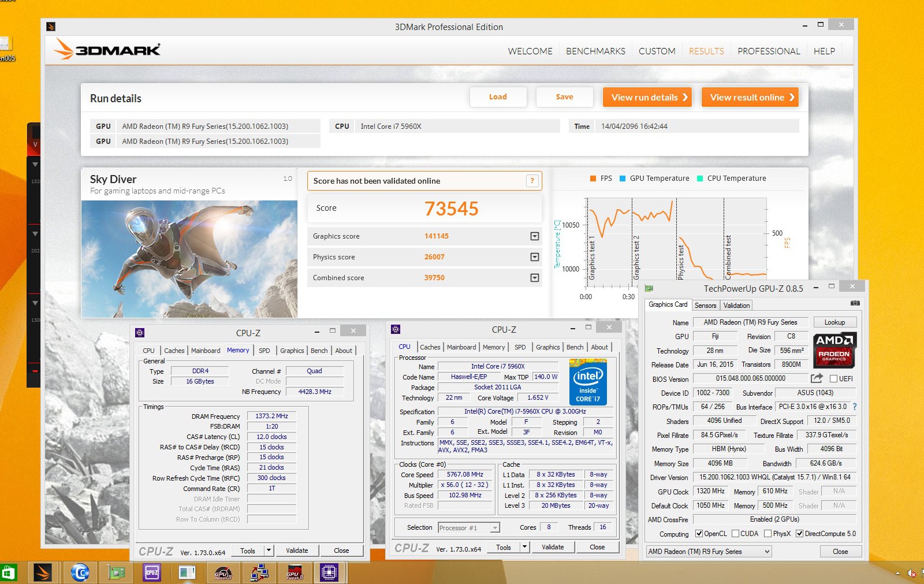The width and height of the screenshot is (924, 584).
Task: Open the 3DMark taskbar icon
Action: (x=42, y=573)
